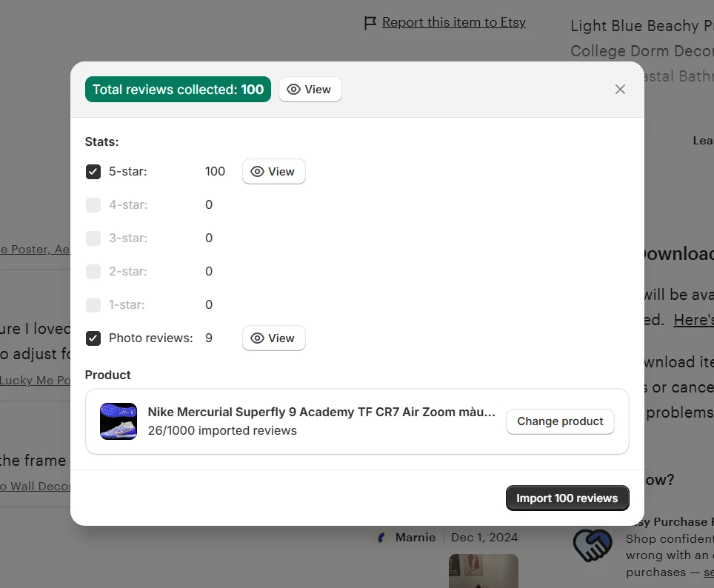Click the View button for photo reviews

pos(273,338)
